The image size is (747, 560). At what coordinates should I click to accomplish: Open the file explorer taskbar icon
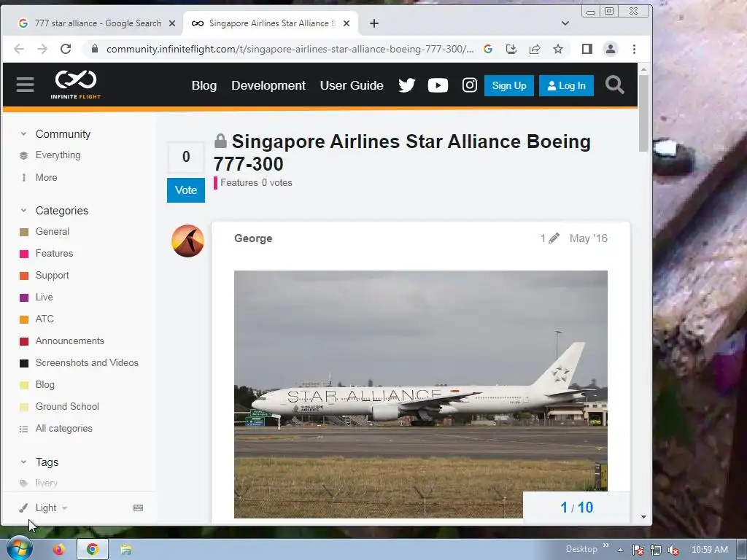[125, 550]
